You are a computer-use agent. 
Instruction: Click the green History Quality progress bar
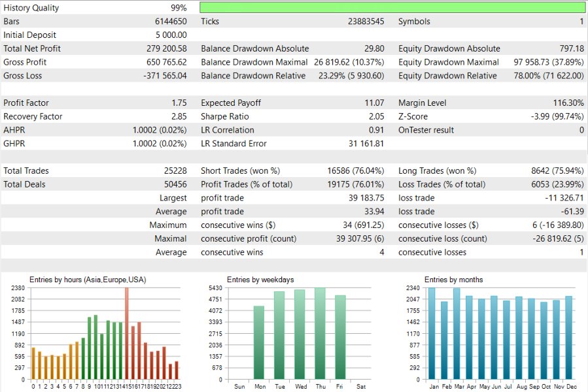point(392,7)
